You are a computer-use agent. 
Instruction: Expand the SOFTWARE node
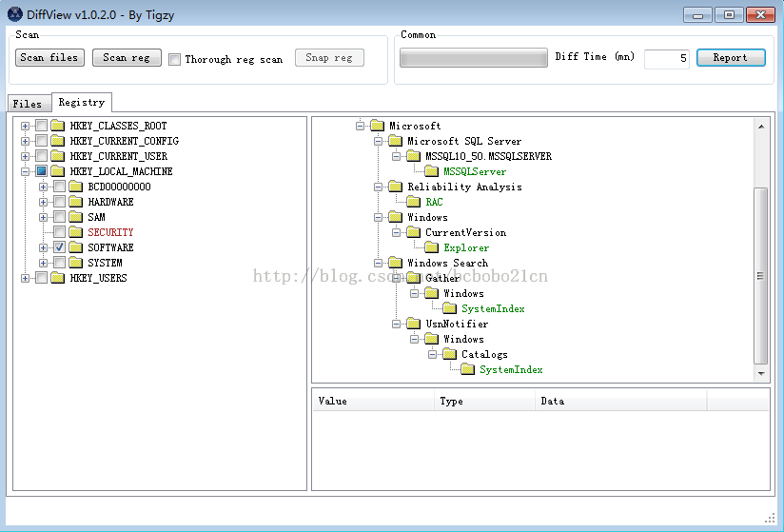tap(43, 247)
